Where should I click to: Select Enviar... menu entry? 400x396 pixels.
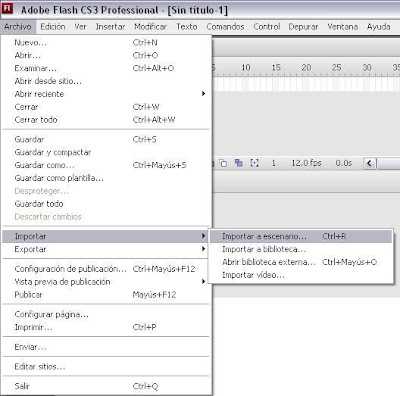click(107, 347)
